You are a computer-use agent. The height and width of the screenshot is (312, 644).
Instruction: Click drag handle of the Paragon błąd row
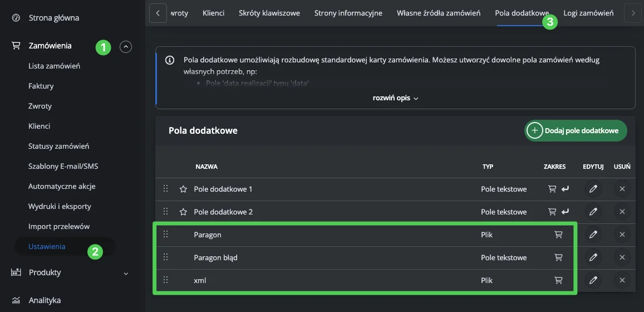click(x=165, y=257)
